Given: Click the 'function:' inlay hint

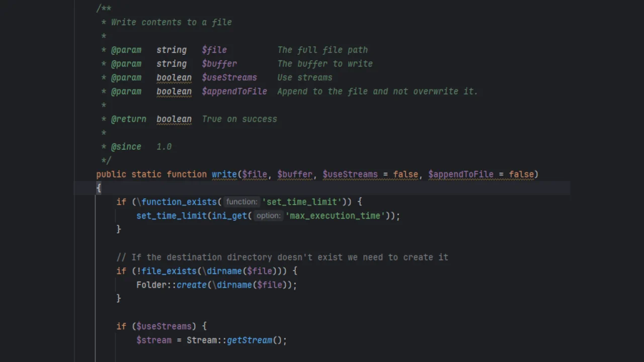Looking at the screenshot, I should tap(242, 202).
